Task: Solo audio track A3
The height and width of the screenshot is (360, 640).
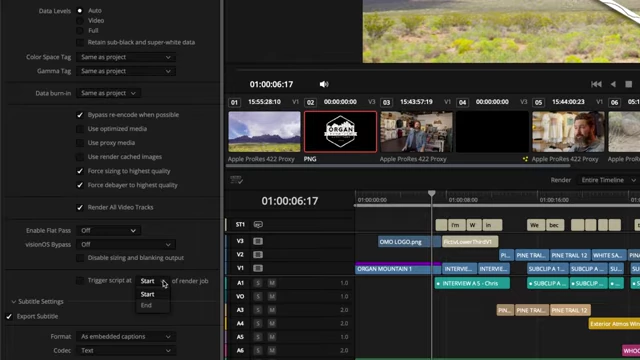Action: tap(258, 310)
